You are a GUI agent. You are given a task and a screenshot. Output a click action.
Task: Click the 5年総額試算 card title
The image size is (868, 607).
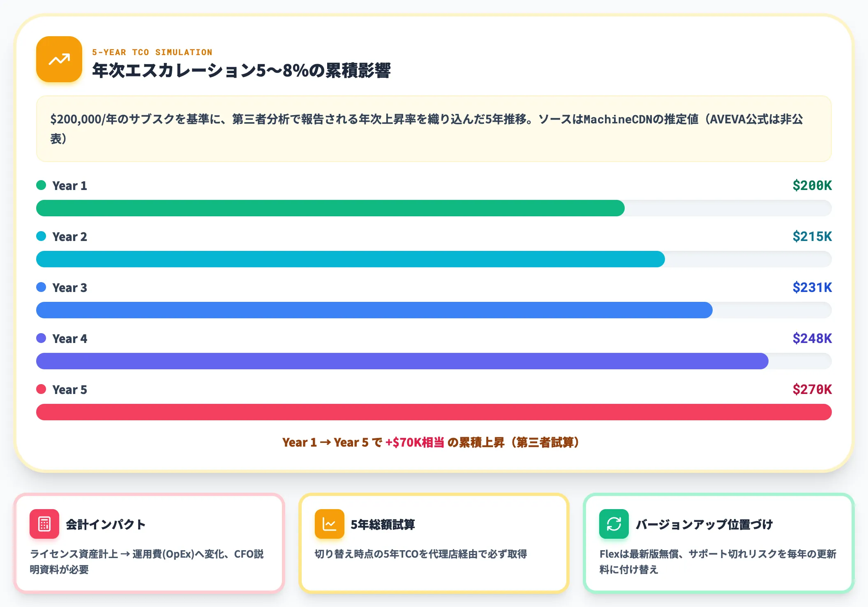point(383,524)
